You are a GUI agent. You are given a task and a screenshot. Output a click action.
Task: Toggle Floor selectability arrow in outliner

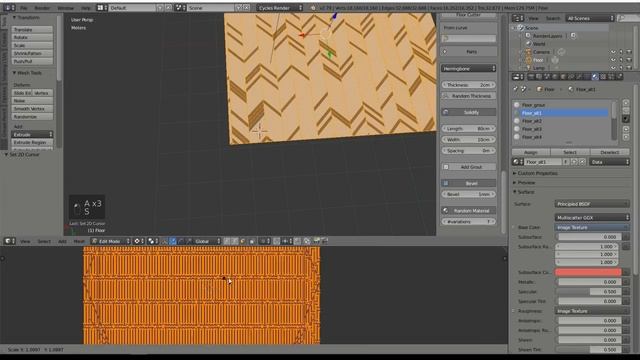pos(621,60)
